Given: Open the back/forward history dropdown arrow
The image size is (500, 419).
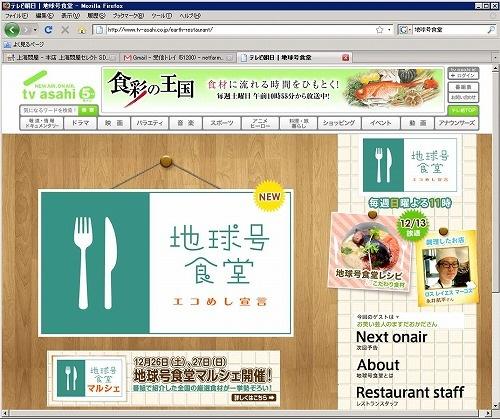Looking at the screenshot, I should 35,30.
